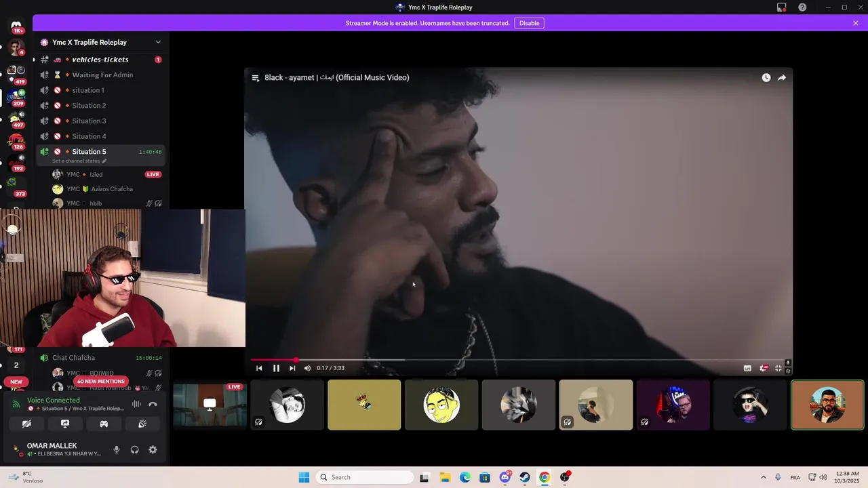Open server with 497 notification badge

point(16,120)
